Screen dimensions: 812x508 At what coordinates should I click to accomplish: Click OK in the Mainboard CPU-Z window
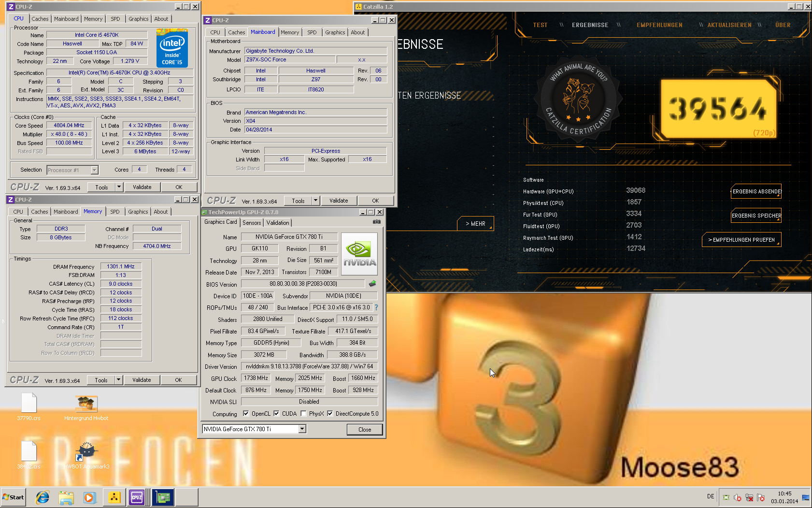tap(375, 201)
